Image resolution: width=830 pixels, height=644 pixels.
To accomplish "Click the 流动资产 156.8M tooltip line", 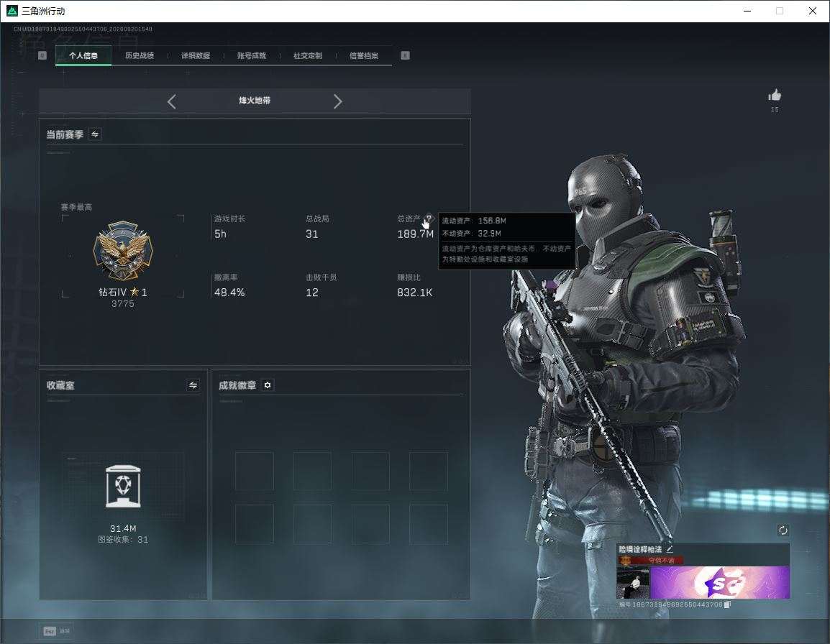I will (474, 221).
